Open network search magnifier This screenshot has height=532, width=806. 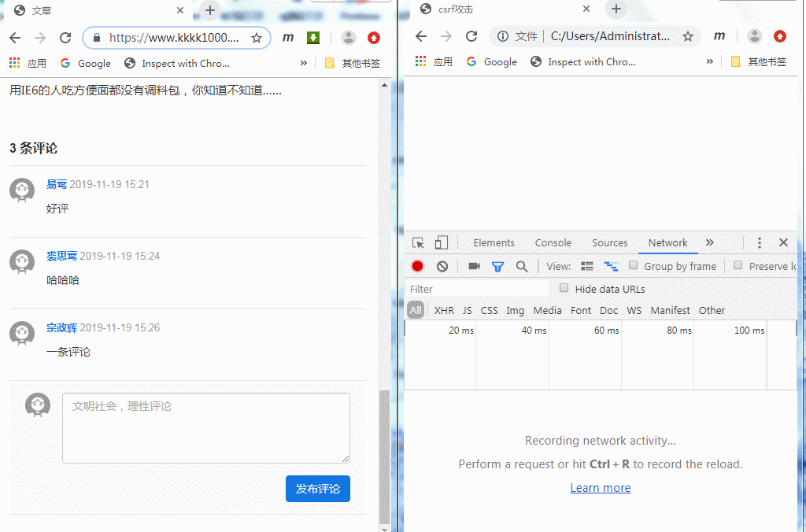pyautogui.click(x=522, y=266)
